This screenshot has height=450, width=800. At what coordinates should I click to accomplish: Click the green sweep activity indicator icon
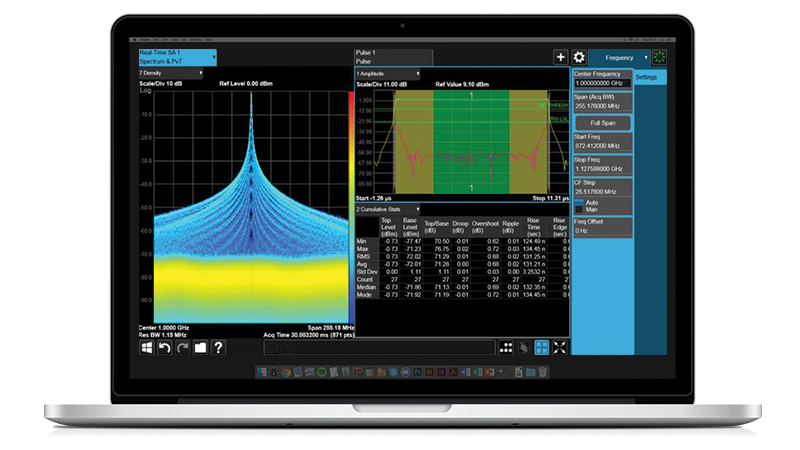coord(659,57)
